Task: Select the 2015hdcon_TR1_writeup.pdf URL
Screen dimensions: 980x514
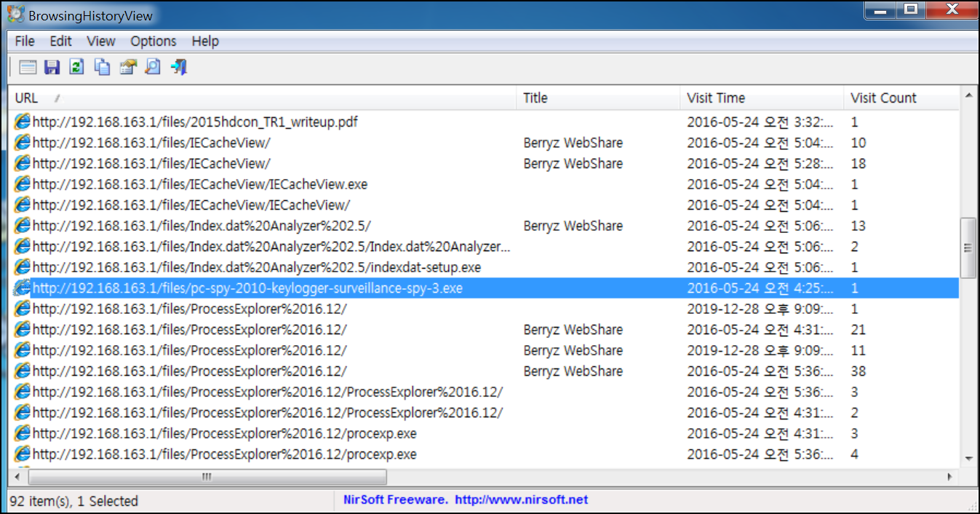Action: [195, 122]
